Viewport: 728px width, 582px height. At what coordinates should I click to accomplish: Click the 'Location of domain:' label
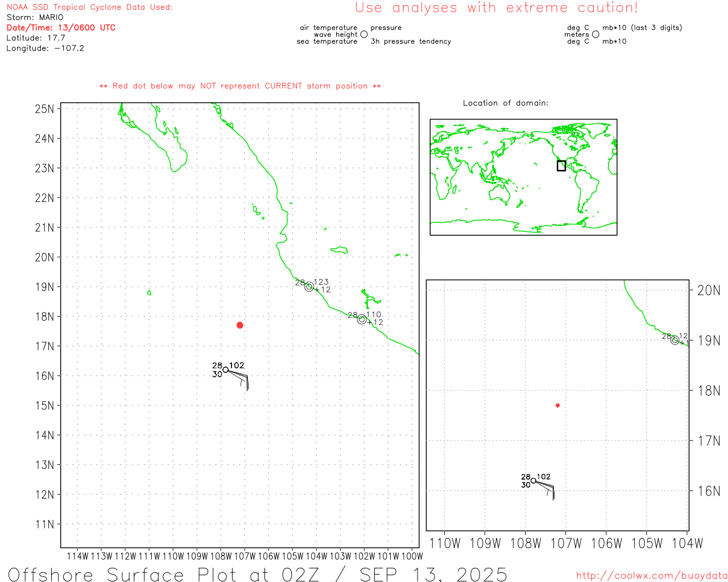pyautogui.click(x=506, y=103)
